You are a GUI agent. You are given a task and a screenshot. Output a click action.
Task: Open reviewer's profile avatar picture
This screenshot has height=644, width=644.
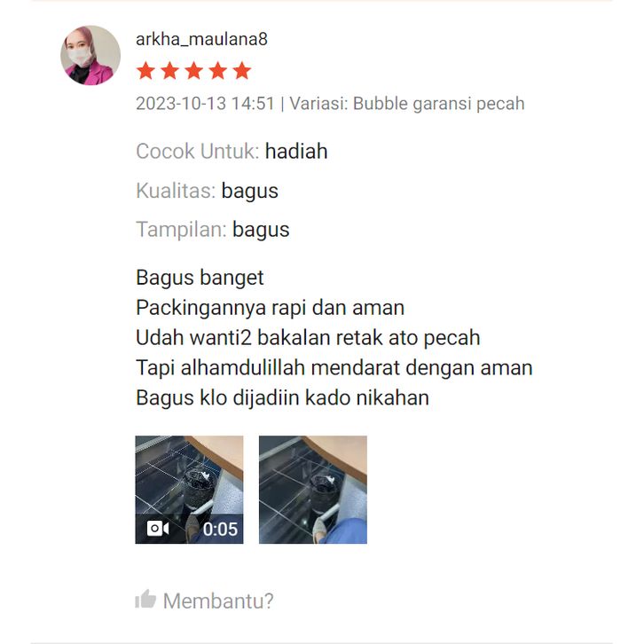[x=90, y=56]
